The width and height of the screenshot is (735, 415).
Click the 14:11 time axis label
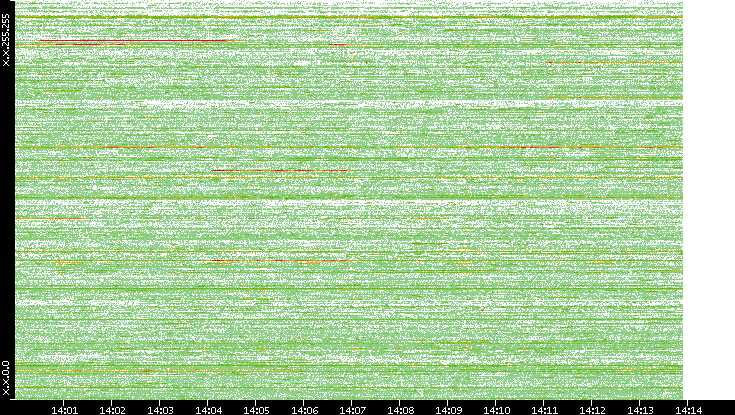[544, 410]
